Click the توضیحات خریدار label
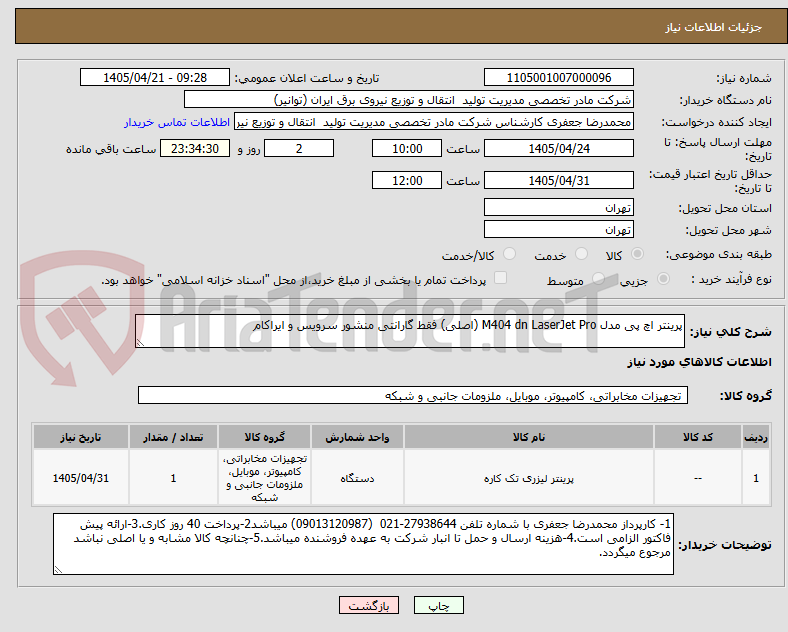Screen dimensions: 788x632 click(725, 545)
